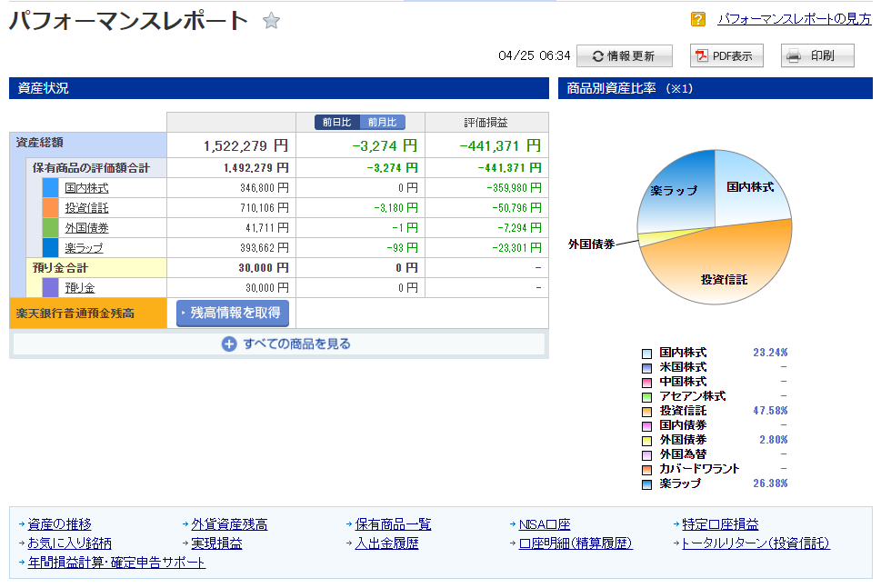The height and width of the screenshot is (588, 881).
Task: Click total valuation loss -441,371 円
Action: [x=500, y=146]
